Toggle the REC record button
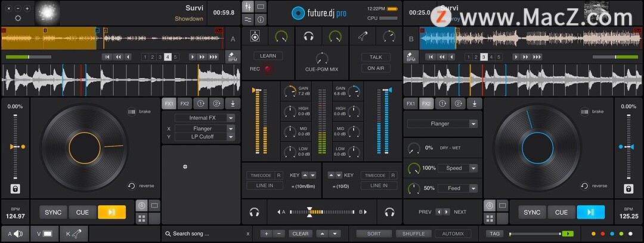Viewport: 644px width, 243px height. pyautogui.click(x=268, y=69)
